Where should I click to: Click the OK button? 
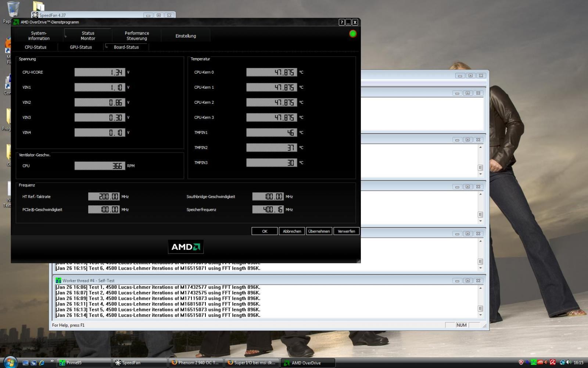click(x=265, y=231)
